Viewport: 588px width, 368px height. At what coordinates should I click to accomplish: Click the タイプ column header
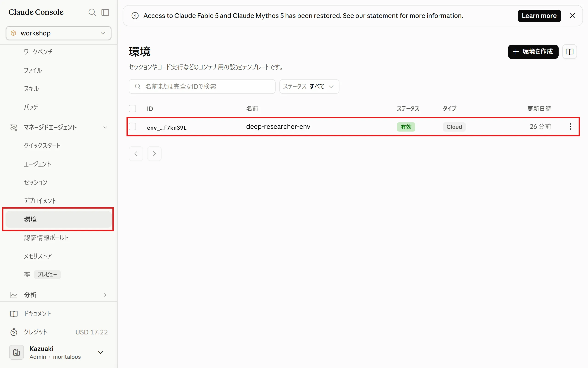coord(450,109)
